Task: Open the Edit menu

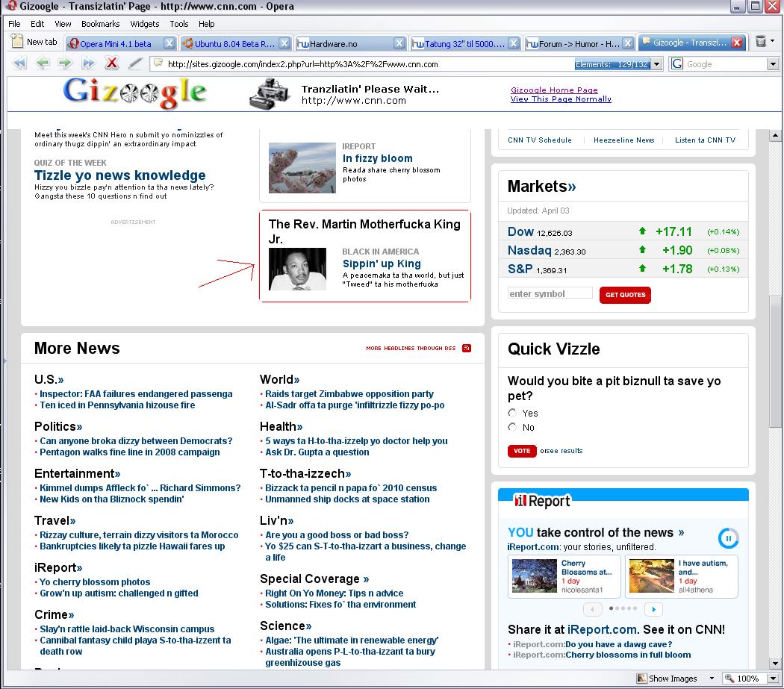Action: coord(37,24)
